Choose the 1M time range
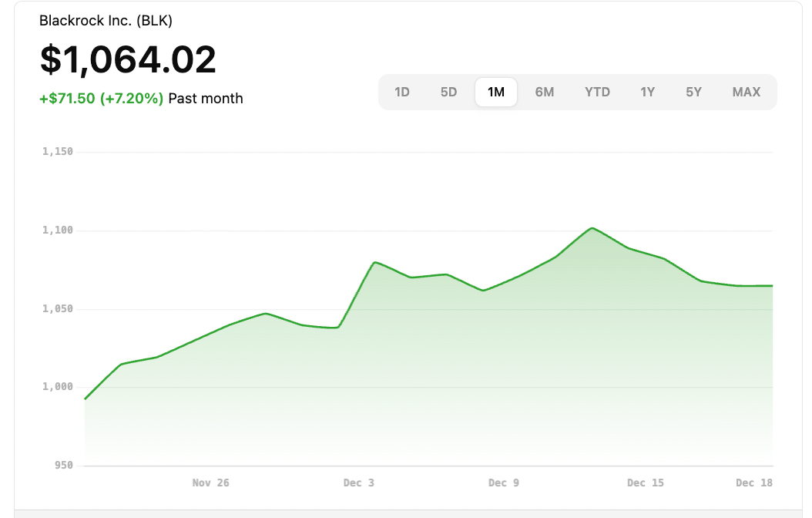The width and height of the screenshot is (812, 518). click(495, 92)
